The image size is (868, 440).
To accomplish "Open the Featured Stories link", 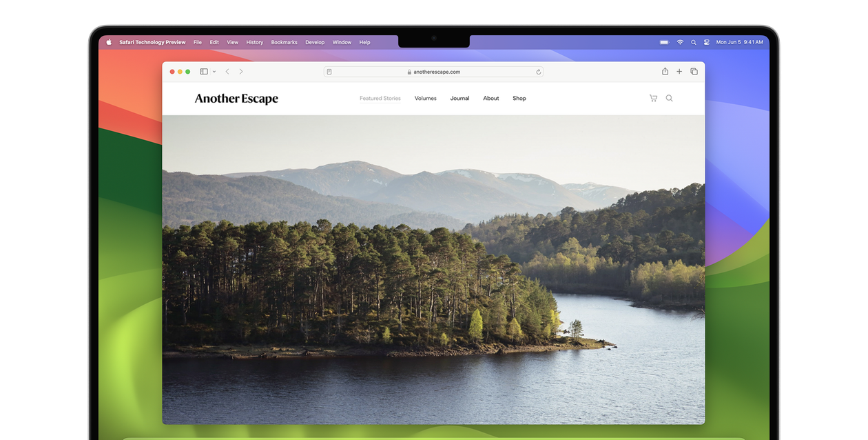I will coord(380,99).
